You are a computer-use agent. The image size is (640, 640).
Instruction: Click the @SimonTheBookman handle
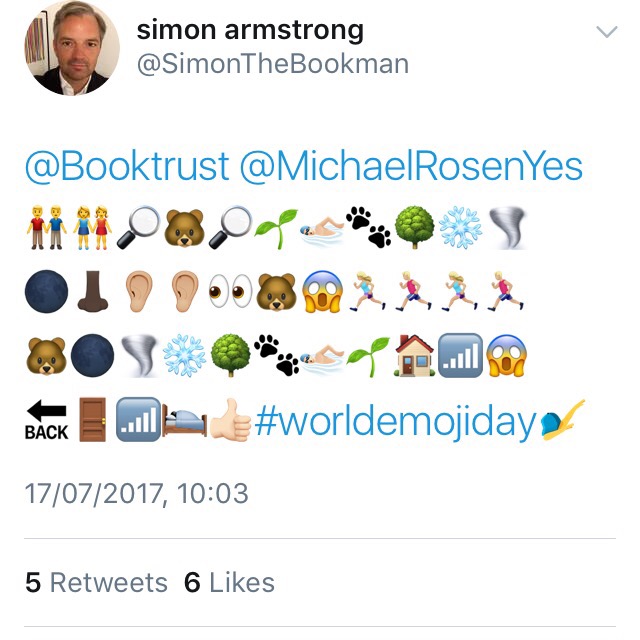pos(273,64)
